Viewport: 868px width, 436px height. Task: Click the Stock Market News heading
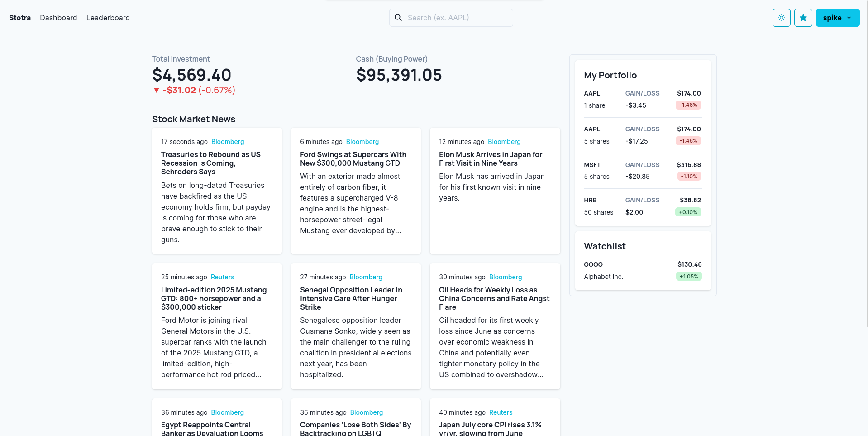pos(194,119)
